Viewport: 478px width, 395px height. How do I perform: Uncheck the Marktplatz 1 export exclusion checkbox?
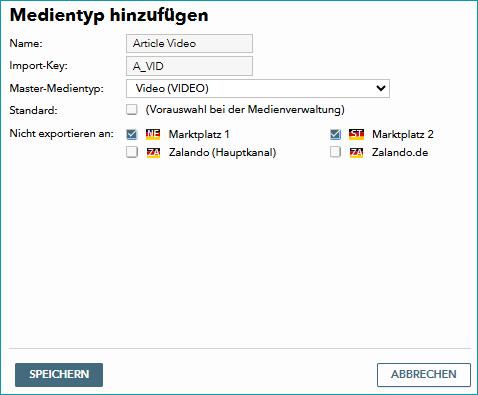pos(132,134)
